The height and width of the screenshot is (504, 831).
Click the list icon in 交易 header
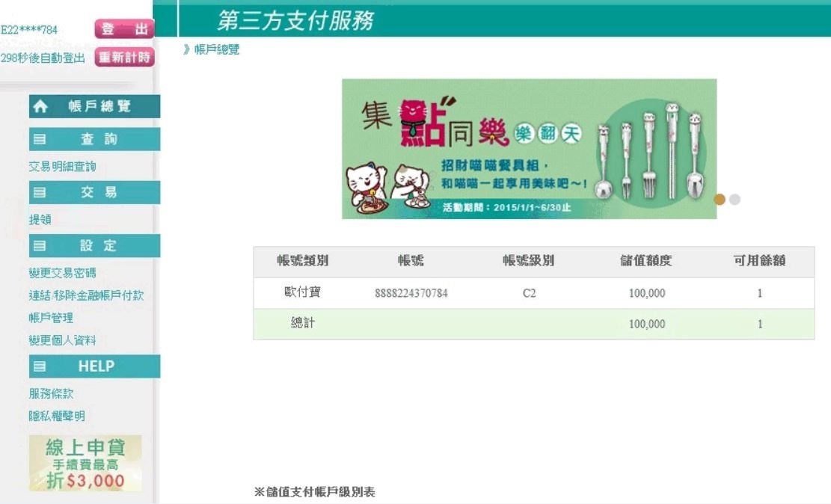[40, 193]
